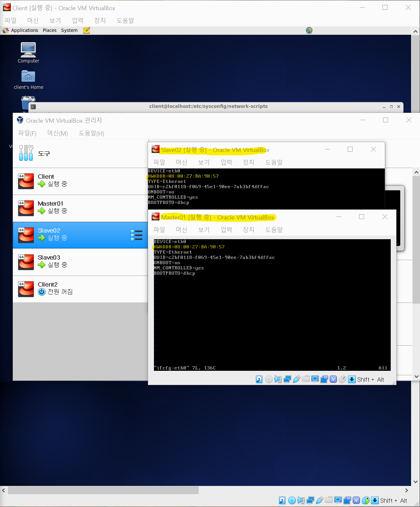Open Places menu in GNOME panel
Image resolution: width=420 pixels, height=507 pixels.
click(x=50, y=30)
